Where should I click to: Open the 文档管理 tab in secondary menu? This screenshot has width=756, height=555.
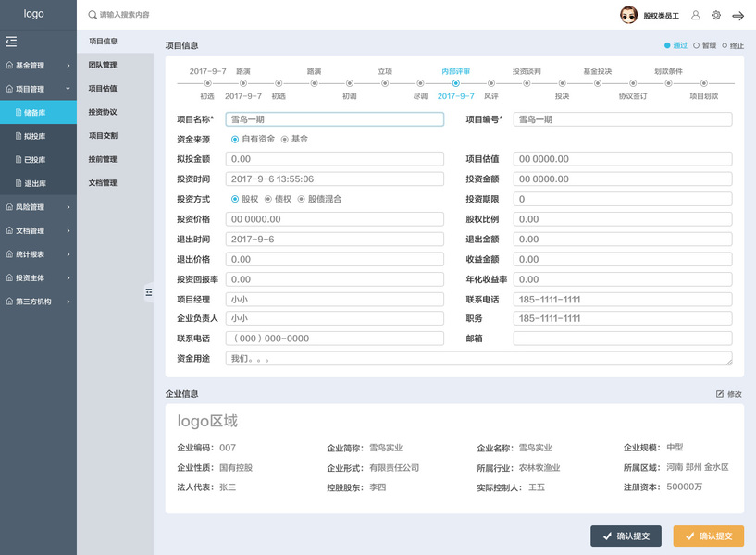(x=116, y=183)
